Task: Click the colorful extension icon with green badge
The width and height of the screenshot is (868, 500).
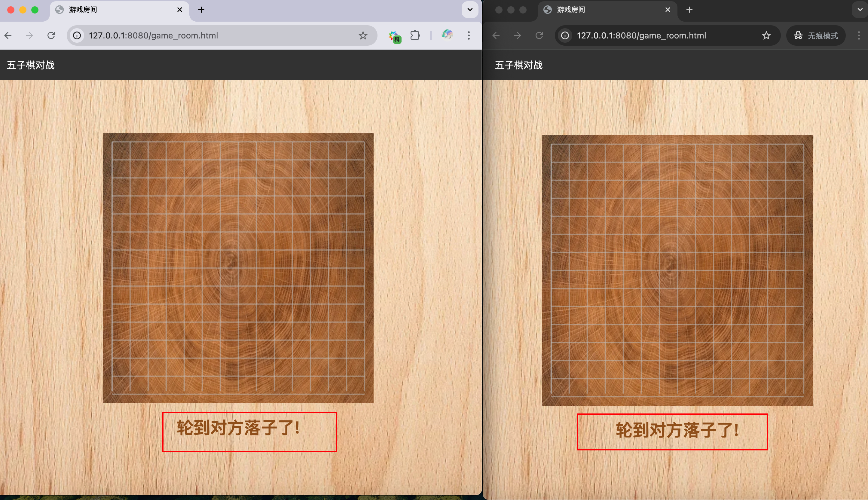Action: 394,36
